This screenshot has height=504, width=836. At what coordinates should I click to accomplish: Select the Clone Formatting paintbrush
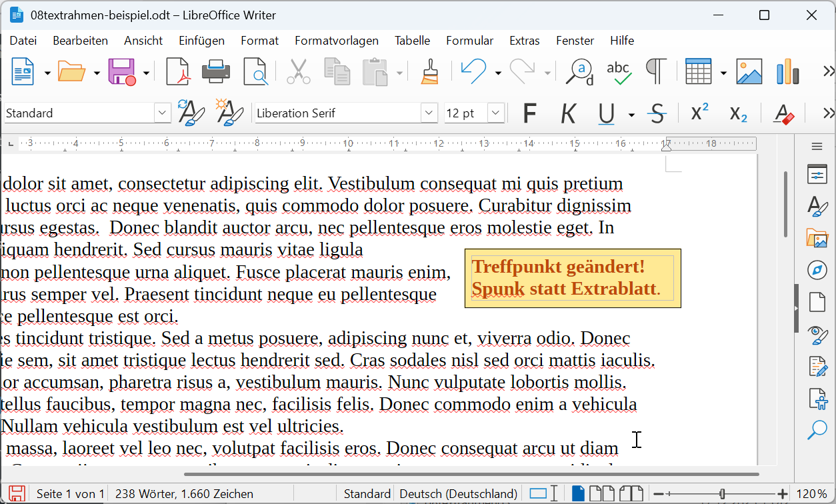pyautogui.click(x=430, y=72)
